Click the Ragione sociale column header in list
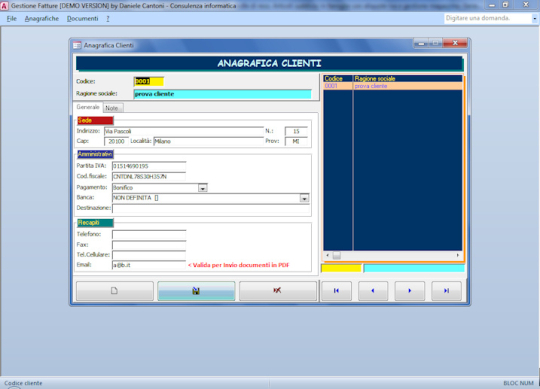Viewport: 540px width, 389px height. coord(408,78)
